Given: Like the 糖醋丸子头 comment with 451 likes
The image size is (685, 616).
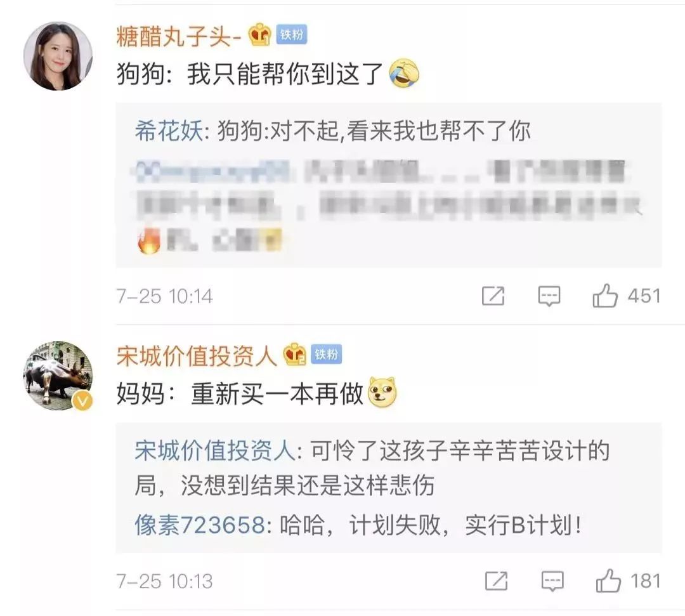Looking at the screenshot, I should [605, 296].
